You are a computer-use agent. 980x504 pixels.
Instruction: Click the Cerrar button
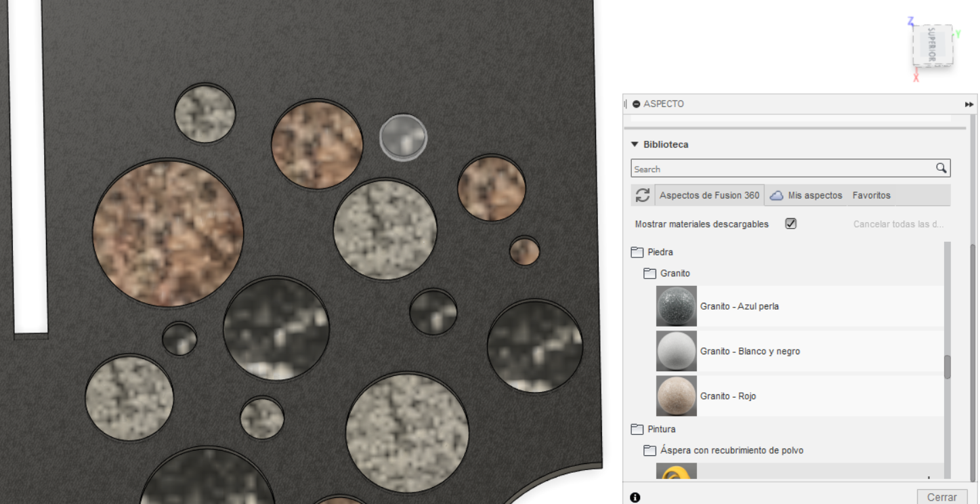[x=941, y=497]
